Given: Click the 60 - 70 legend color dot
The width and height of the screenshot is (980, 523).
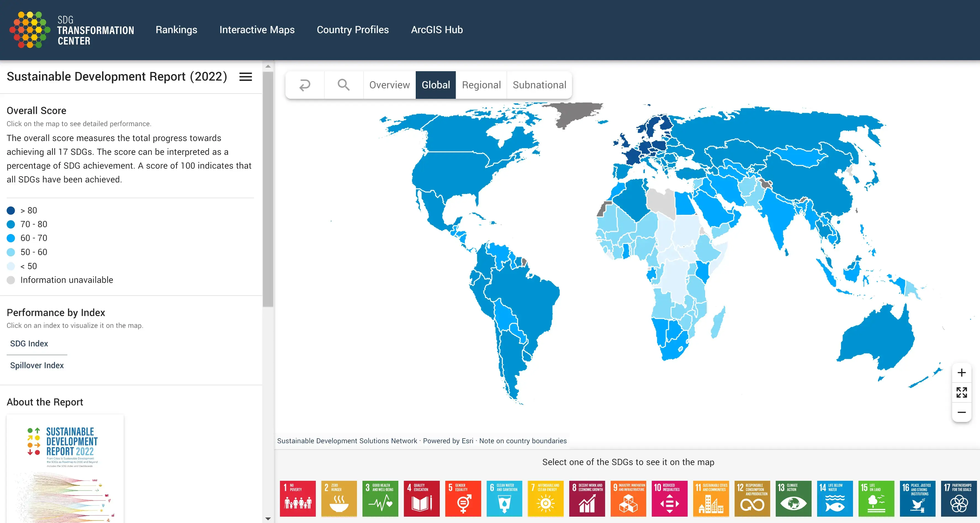Looking at the screenshot, I should (x=11, y=238).
